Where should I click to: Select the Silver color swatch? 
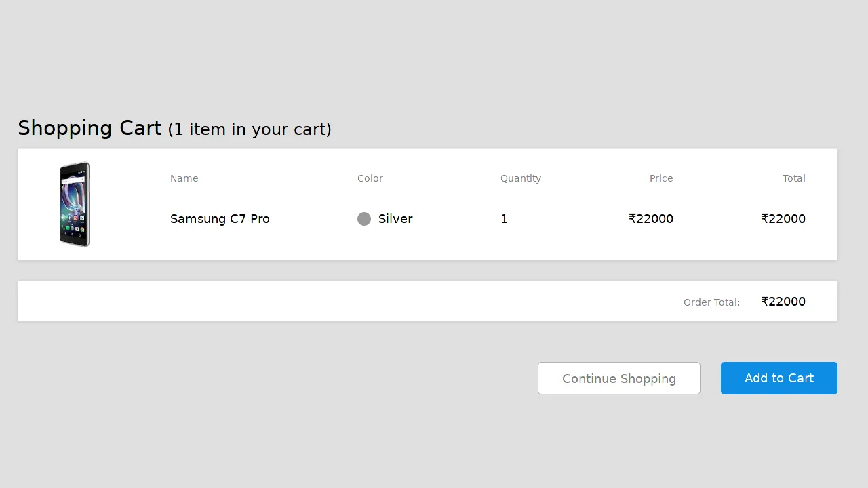tap(364, 218)
